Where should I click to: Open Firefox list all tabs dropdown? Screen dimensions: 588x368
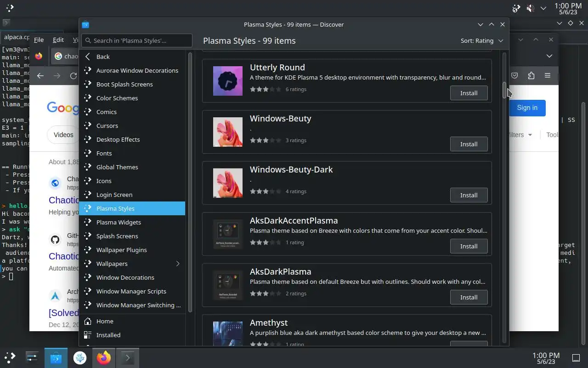tap(549, 56)
